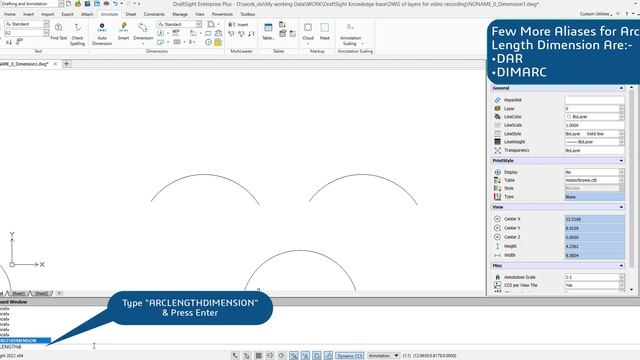The height and width of the screenshot is (360, 640).
Task: Open the text height 0.2 dropdown
Action: [46, 33]
